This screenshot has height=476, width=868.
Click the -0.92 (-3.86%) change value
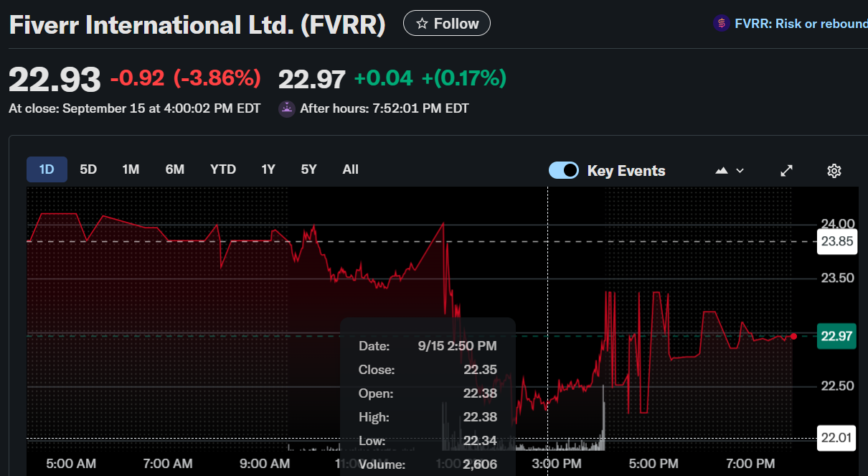pos(186,78)
